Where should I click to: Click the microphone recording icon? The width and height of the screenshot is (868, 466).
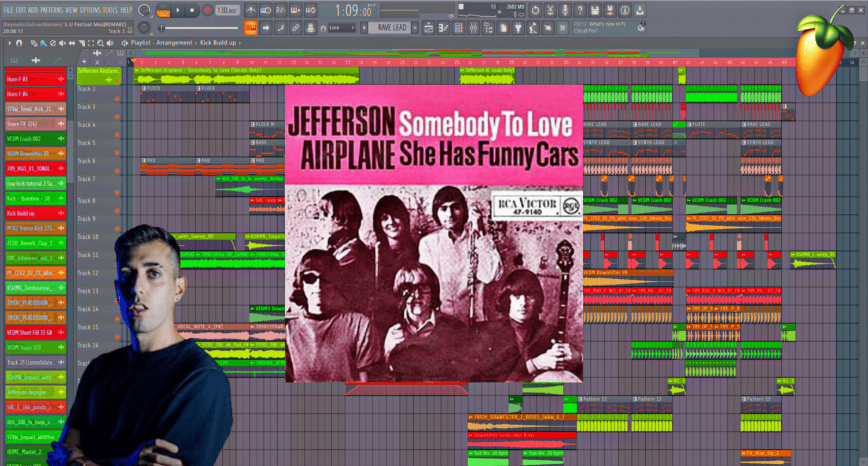coord(565,10)
